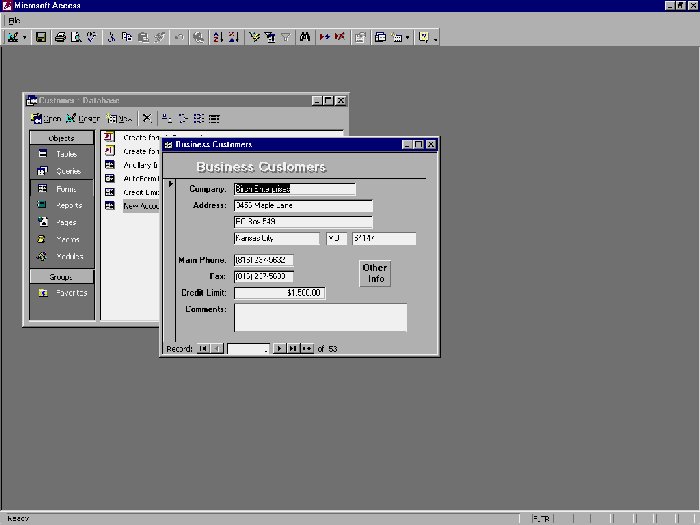
Task: Click into the Comments text box
Action: point(320,317)
